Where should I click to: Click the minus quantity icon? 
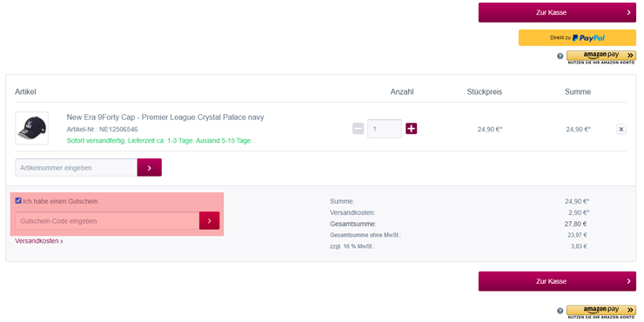(359, 129)
